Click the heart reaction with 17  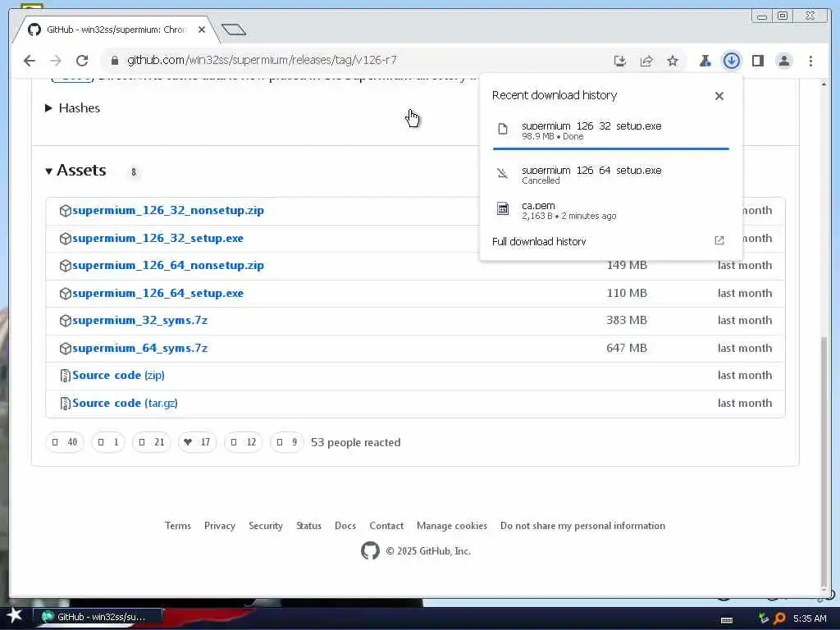click(197, 442)
